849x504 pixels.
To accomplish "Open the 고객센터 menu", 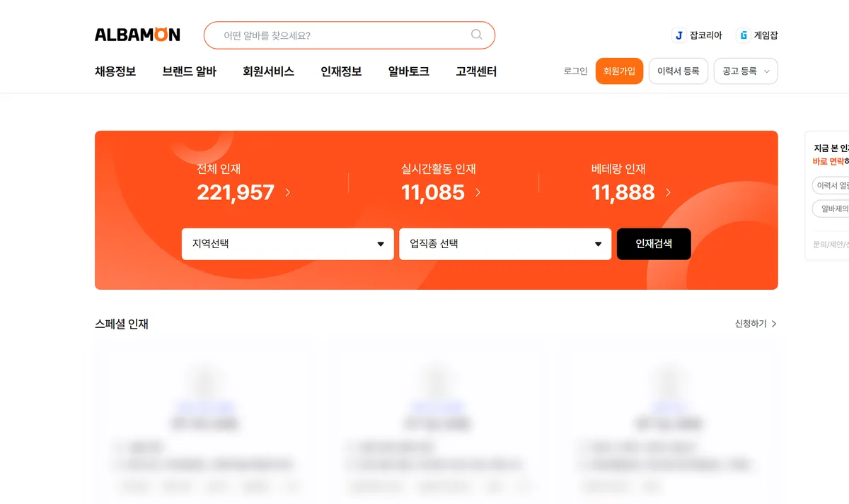I will pos(476,71).
